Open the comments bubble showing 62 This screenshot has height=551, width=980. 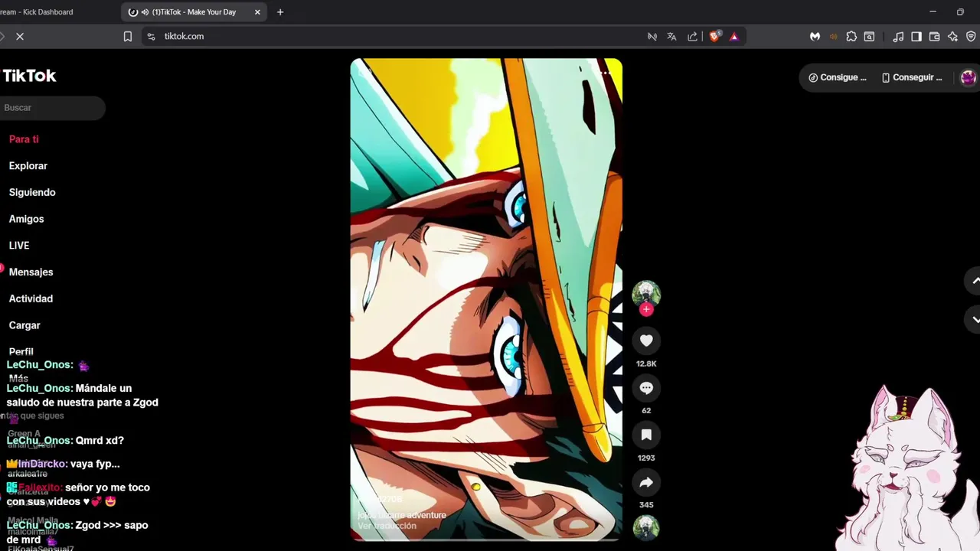tap(646, 388)
